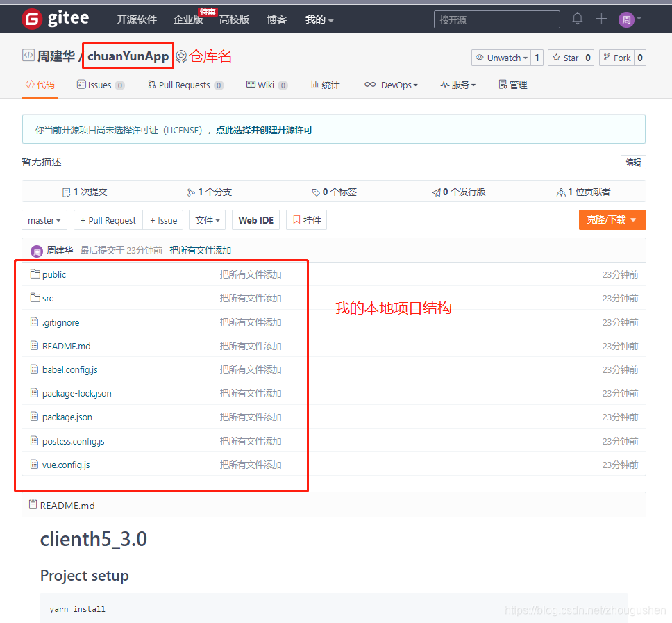Open the 克隆/下载 dropdown button

[x=612, y=220]
